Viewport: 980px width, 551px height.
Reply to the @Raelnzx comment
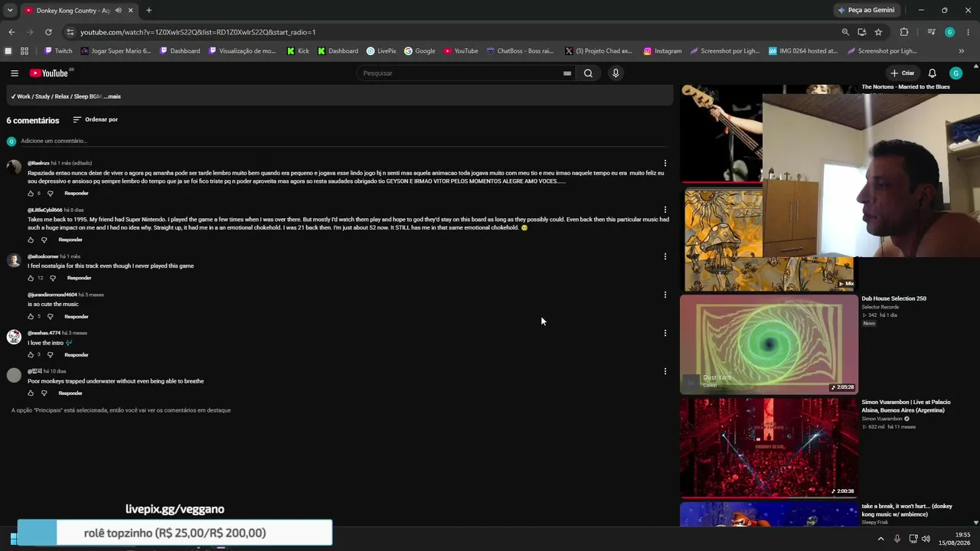pos(77,194)
